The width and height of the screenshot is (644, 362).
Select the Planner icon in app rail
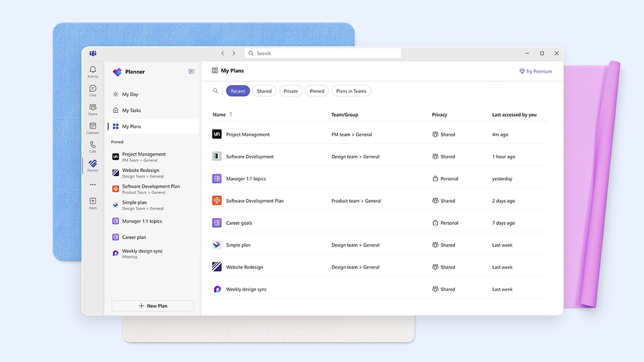[x=93, y=163]
